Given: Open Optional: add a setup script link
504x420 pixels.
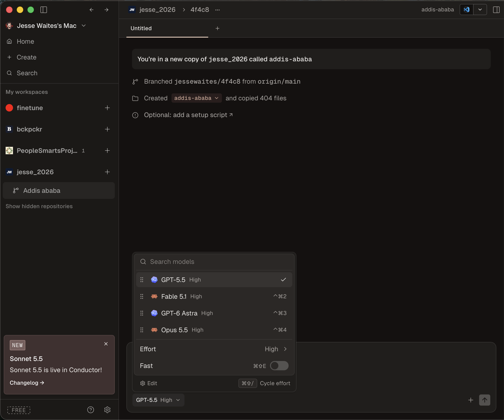Looking at the screenshot, I should pos(188,115).
